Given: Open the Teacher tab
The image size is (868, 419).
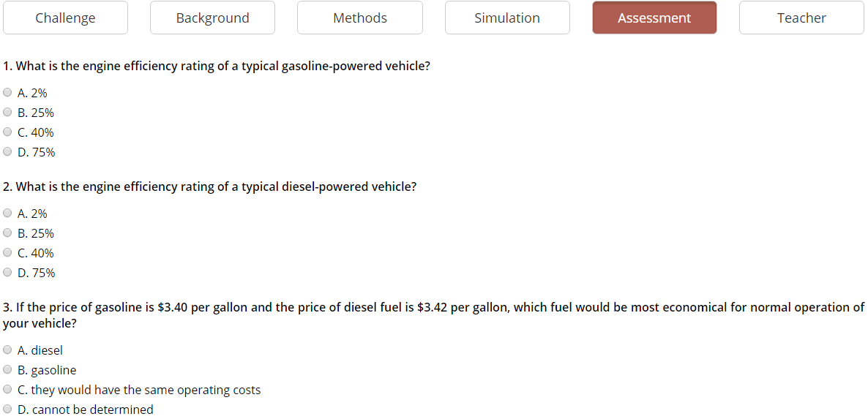Looking at the screenshot, I should tap(801, 18).
